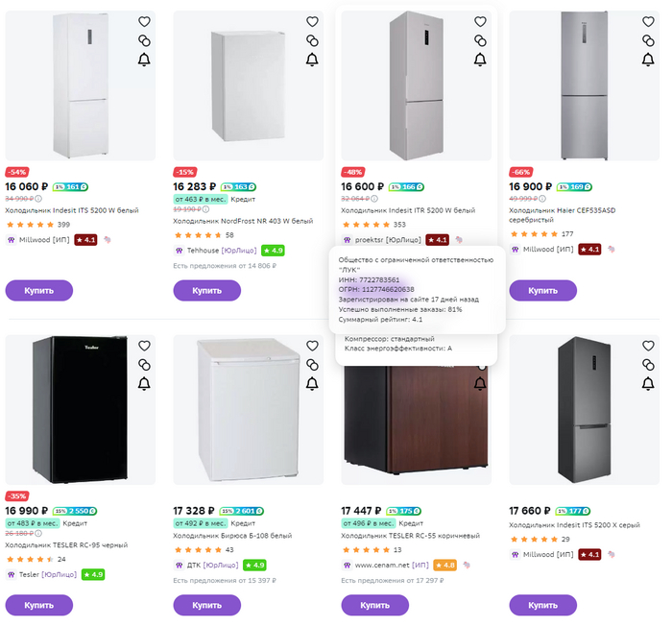672x627 pixels.
Task: Show offers from 14 806 ₽ for NordFrost
Action: [x=224, y=265]
